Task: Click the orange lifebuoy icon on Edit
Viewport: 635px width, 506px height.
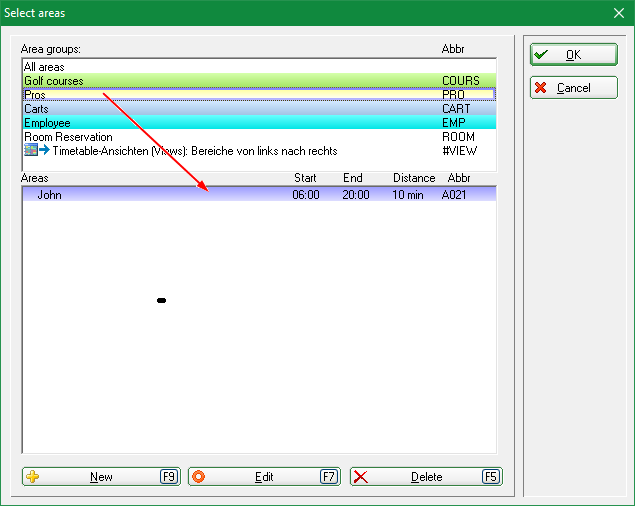Action: pos(197,477)
